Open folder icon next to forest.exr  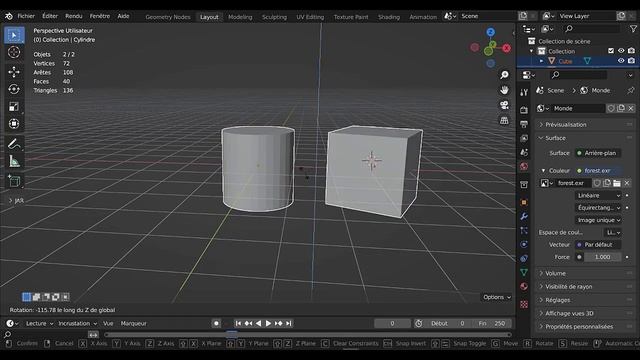click(x=617, y=183)
